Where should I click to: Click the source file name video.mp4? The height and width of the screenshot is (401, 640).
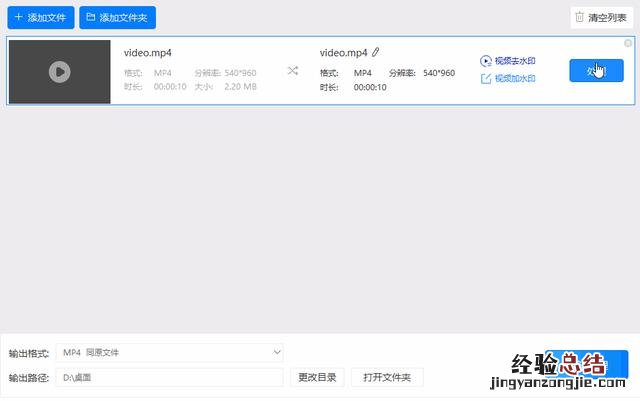tap(148, 53)
